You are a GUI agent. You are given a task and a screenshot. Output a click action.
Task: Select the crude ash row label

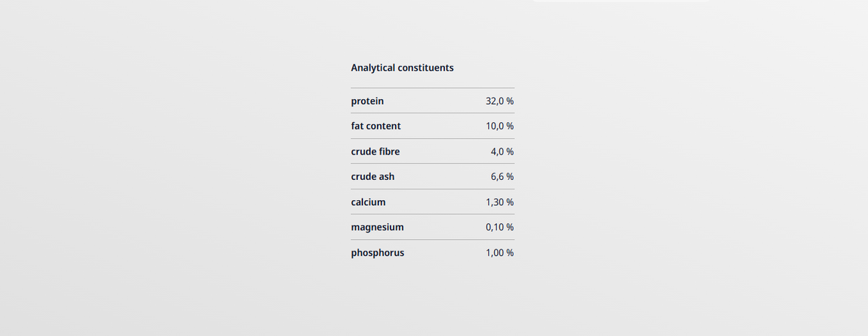[373, 176]
